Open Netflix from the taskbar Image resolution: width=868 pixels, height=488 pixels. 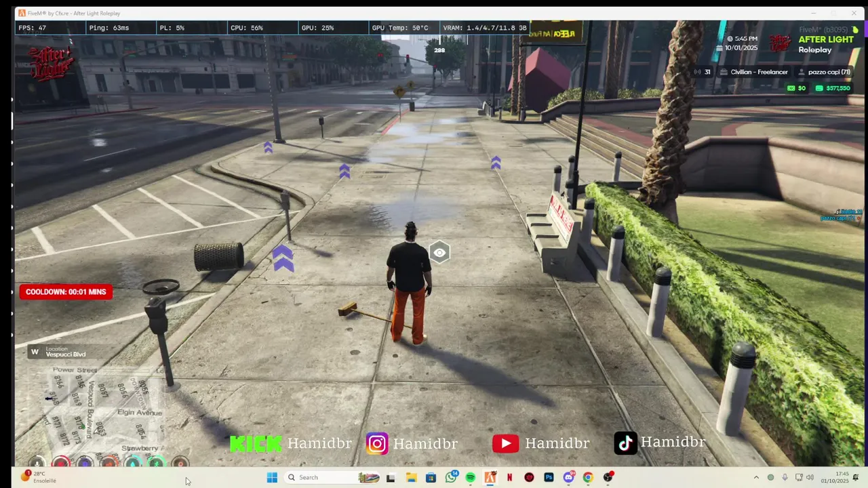[x=509, y=477]
